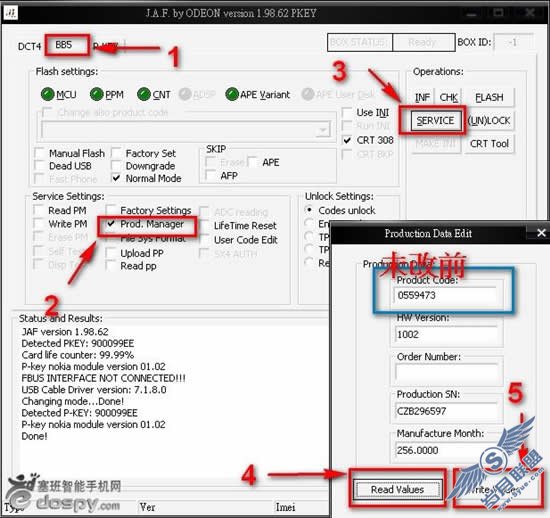The height and width of the screenshot is (518, 550).
Task: Close the Production Data Edit dialog
Action: (541, 233)
